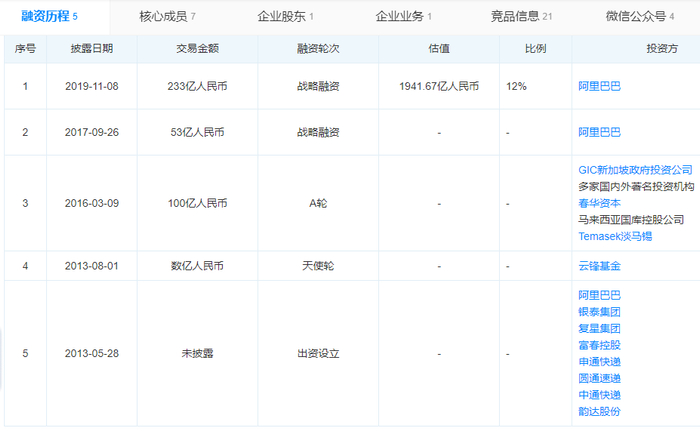The width and height of the screenshot is (700, 431).
Task: Open the 企业股东 tab
Action: pyautogui.click(x=285, y=17)
